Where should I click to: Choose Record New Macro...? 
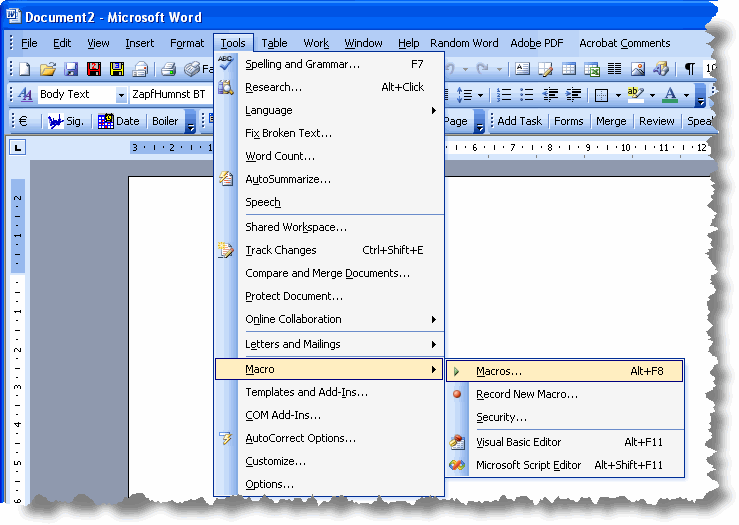tap(565, 394)
